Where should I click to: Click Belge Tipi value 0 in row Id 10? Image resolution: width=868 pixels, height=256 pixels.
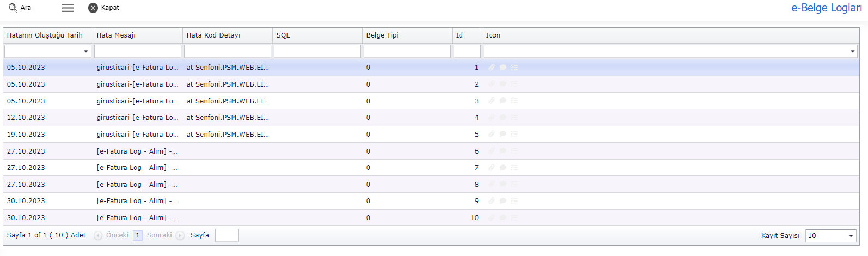[x=368, y=218]
